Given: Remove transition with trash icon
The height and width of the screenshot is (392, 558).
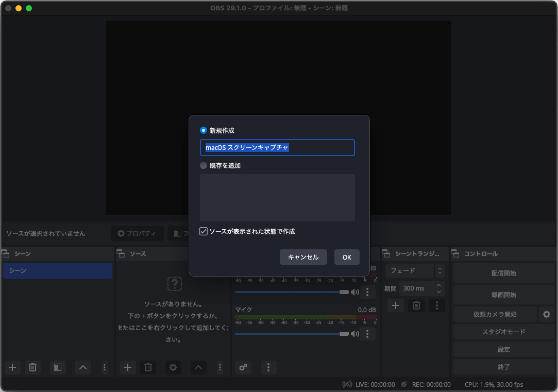Looking at the screenshot, I should [416, 305].
